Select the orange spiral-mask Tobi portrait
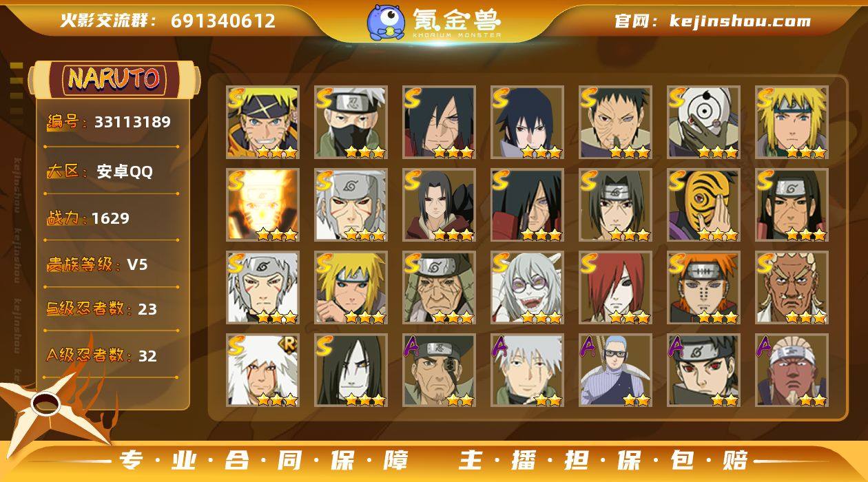Image resolution: width=868 pixels, height=482 pixels. 703,205
